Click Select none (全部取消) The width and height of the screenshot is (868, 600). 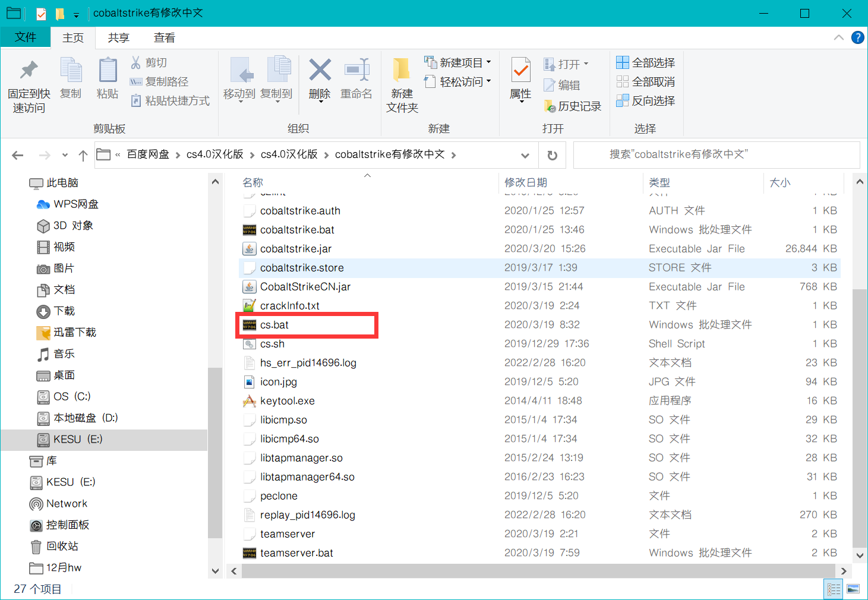click(x=646, y=81)
